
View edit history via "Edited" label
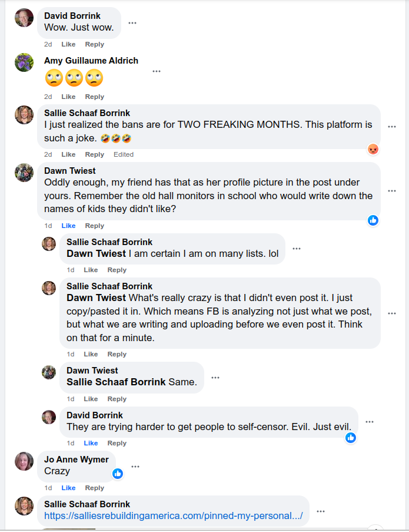pos(124,154)
